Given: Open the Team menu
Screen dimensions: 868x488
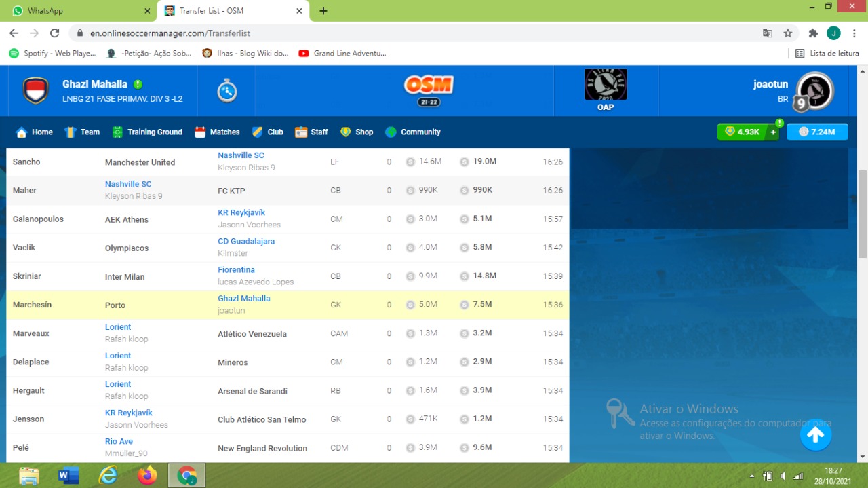Looking at the screenshot, I should point(82,132).
